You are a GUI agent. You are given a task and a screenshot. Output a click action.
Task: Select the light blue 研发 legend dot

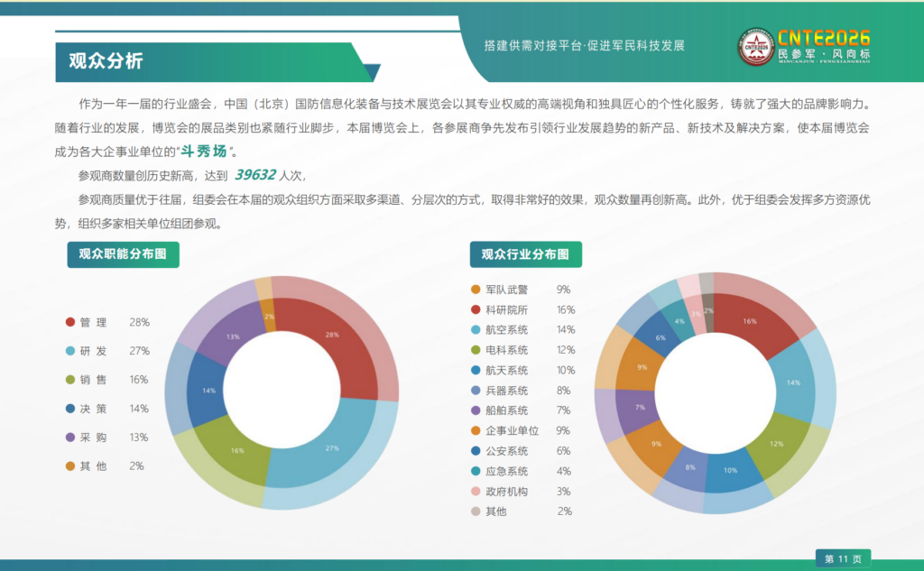(x=70, y=351)
